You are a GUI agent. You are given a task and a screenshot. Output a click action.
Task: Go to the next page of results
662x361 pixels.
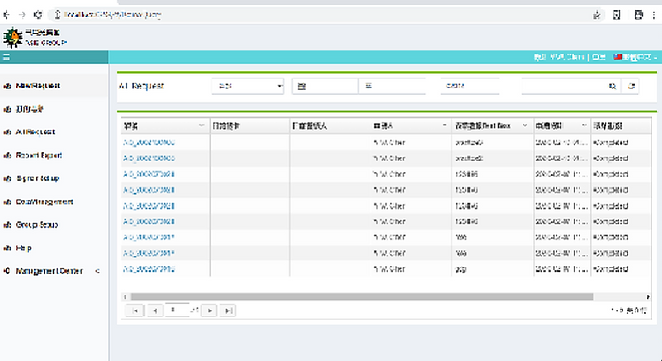[209, 311]
